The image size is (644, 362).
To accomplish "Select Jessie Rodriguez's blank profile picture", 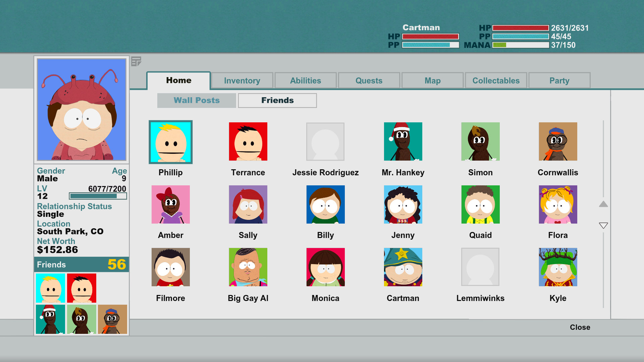I will [325, 141].
